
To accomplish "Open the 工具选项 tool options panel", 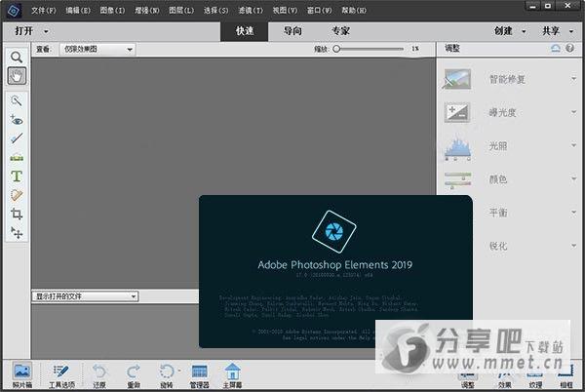I will click(x=61, y=376).
